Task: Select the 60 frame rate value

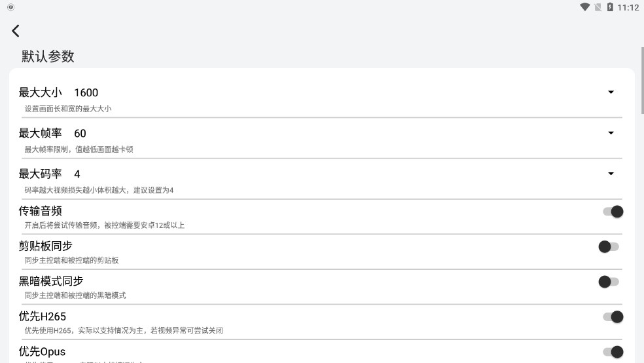Action: pos(80,133)
